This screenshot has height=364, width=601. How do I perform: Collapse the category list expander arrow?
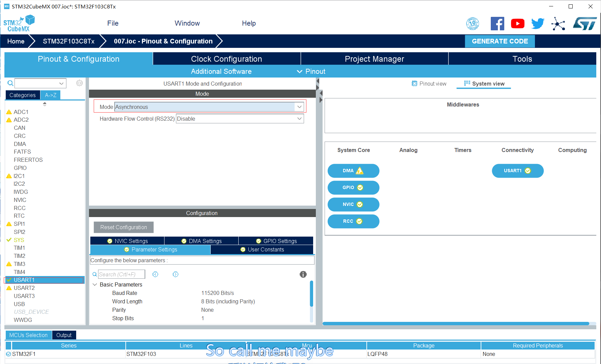[44, 104]
